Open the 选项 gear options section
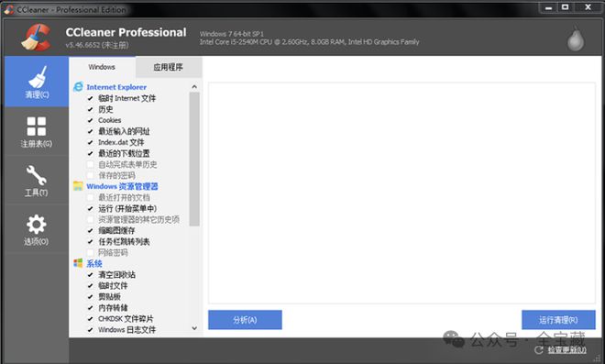 pos(37,229)
